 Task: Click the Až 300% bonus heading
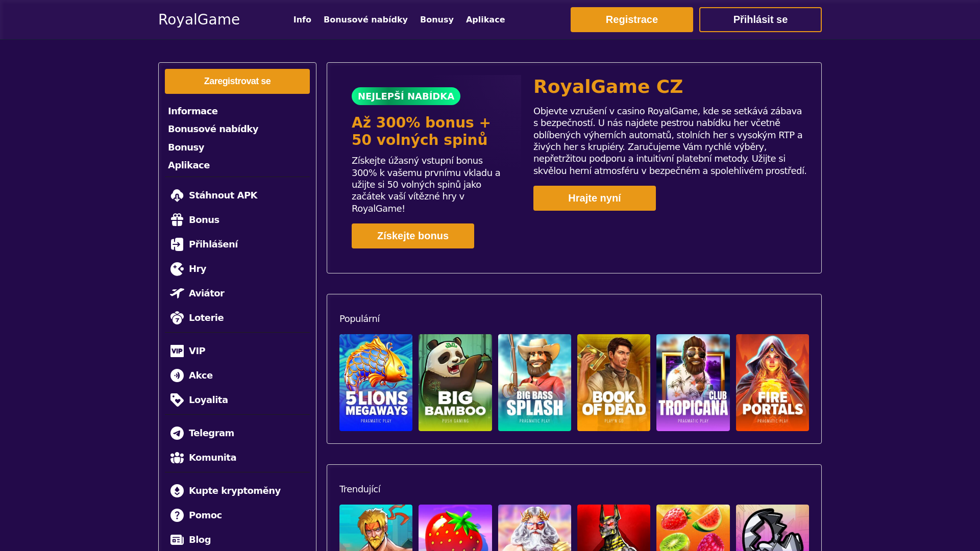click(x=421, y=131)
